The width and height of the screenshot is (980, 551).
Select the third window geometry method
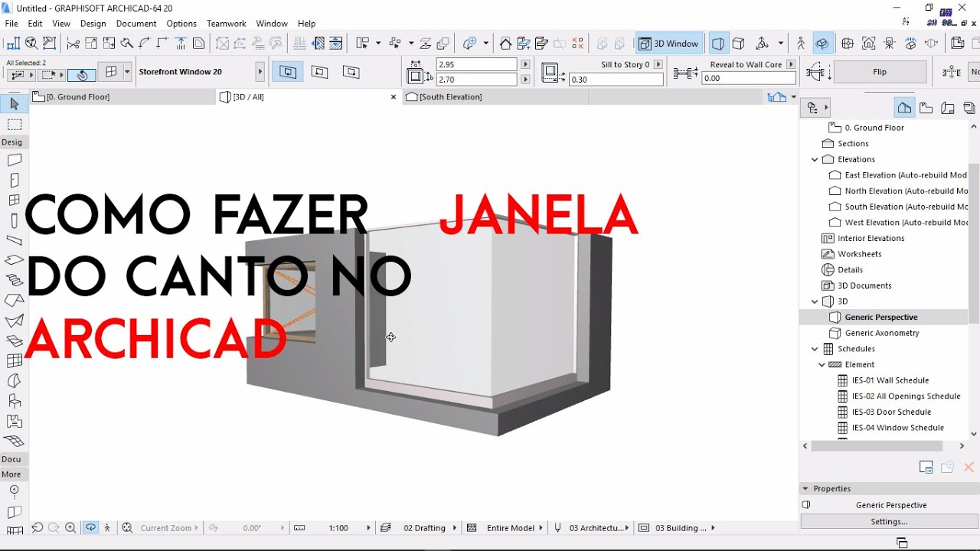click(351, 72)
